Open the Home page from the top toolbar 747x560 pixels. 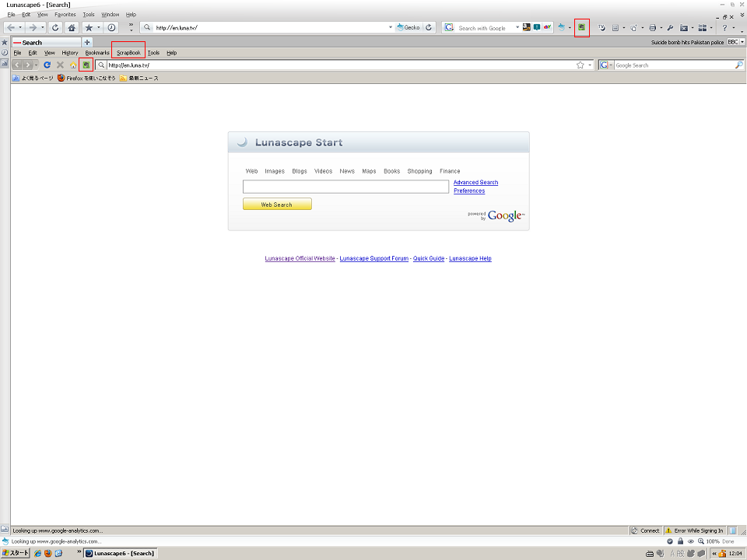coord(72,28)
